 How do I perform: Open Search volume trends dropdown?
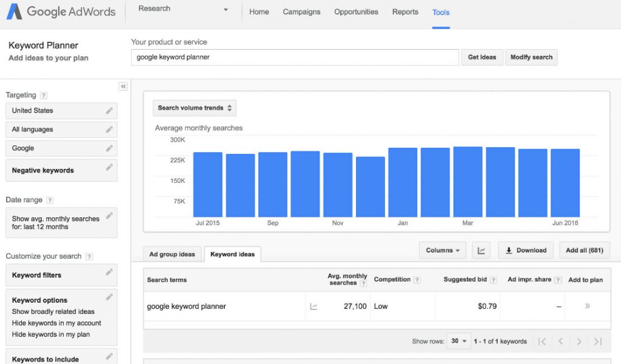(x=195, y=108)
